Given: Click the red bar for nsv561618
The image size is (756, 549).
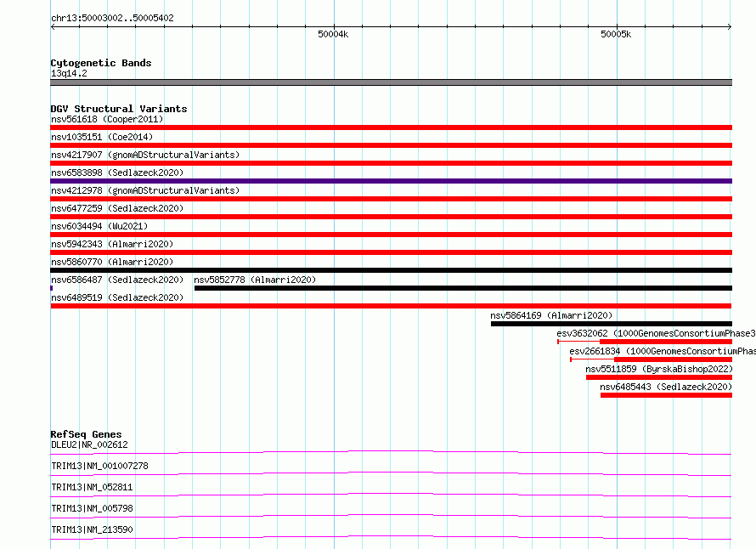Looking at the screenshot, I should pos(391,127).
